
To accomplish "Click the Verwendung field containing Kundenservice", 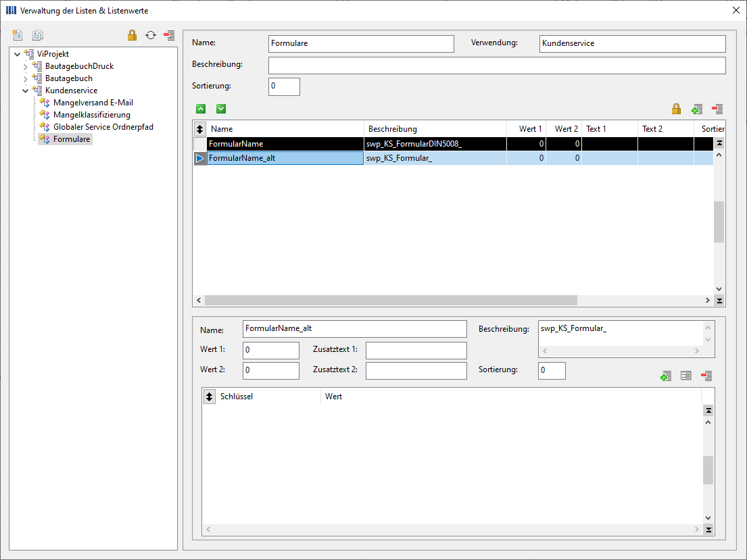I will click(633, 43).
